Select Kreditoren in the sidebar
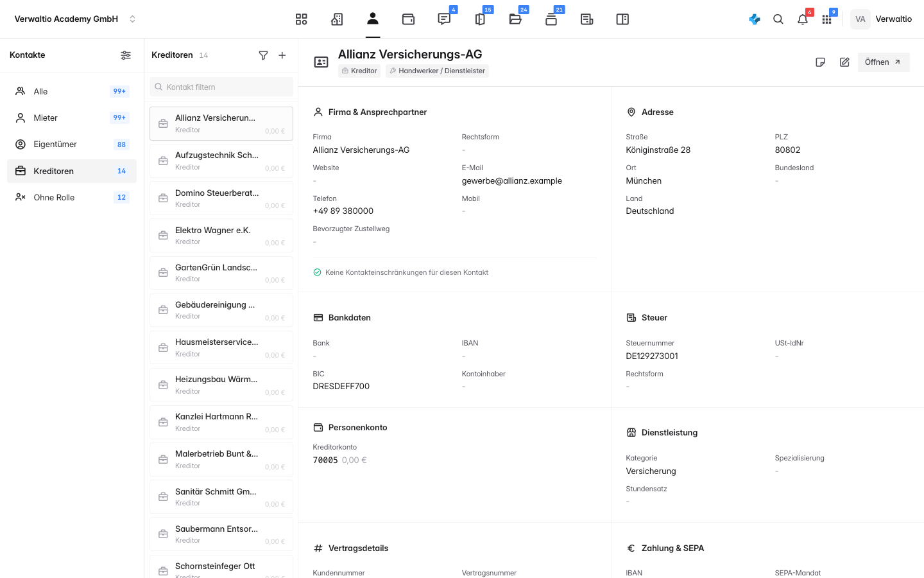 coord(72,171)
